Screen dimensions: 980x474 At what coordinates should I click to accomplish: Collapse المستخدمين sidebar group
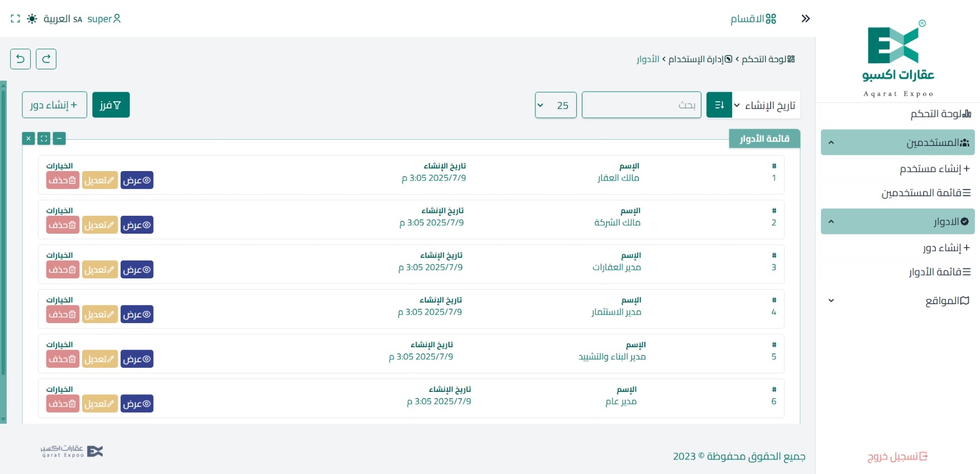[x=897, y=143]
